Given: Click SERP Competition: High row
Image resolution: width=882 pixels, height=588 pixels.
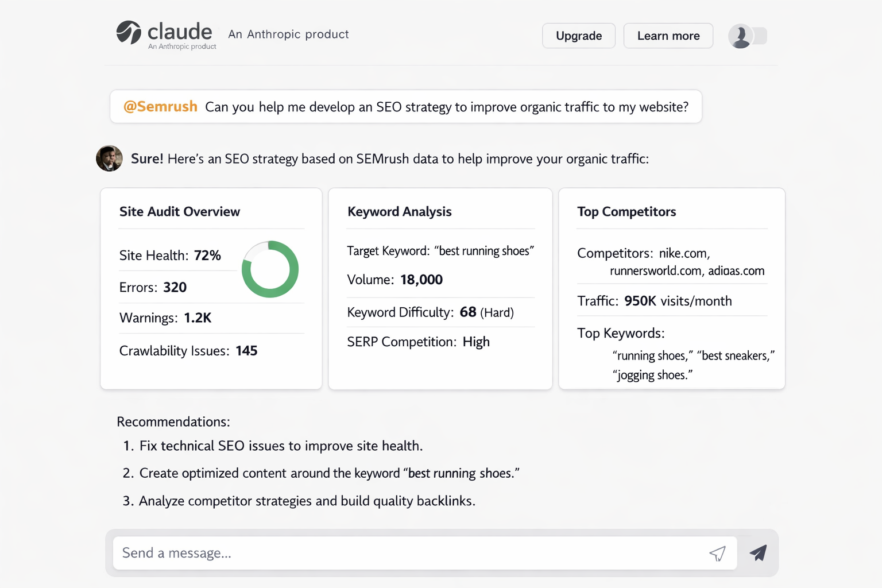Looking at the screenshot, I should [x=419, y=342].
